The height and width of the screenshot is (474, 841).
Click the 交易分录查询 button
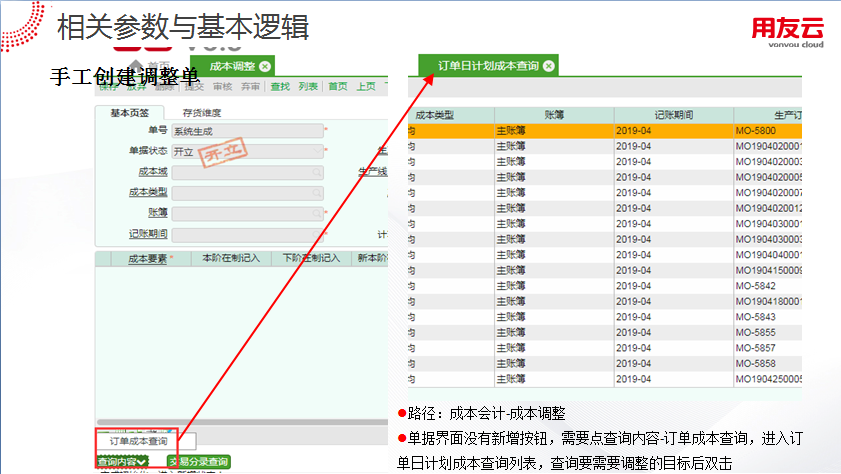coord(198,461)
